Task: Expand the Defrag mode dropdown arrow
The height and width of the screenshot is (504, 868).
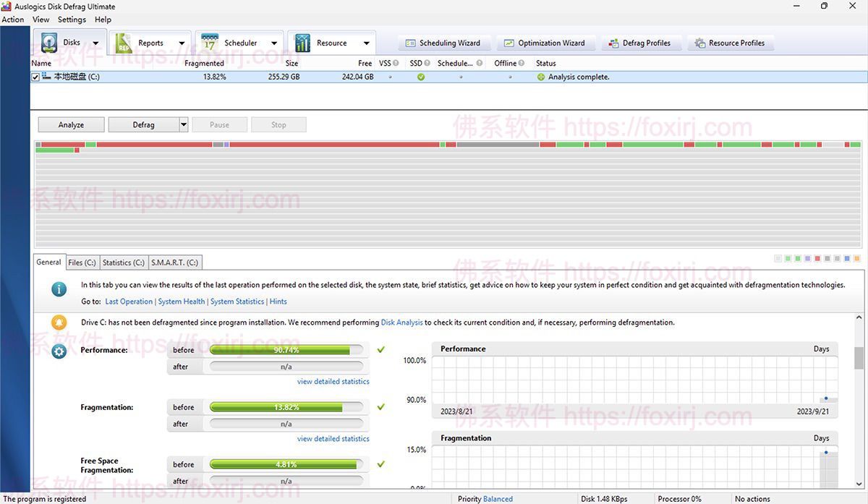Action: pos(182,124)
